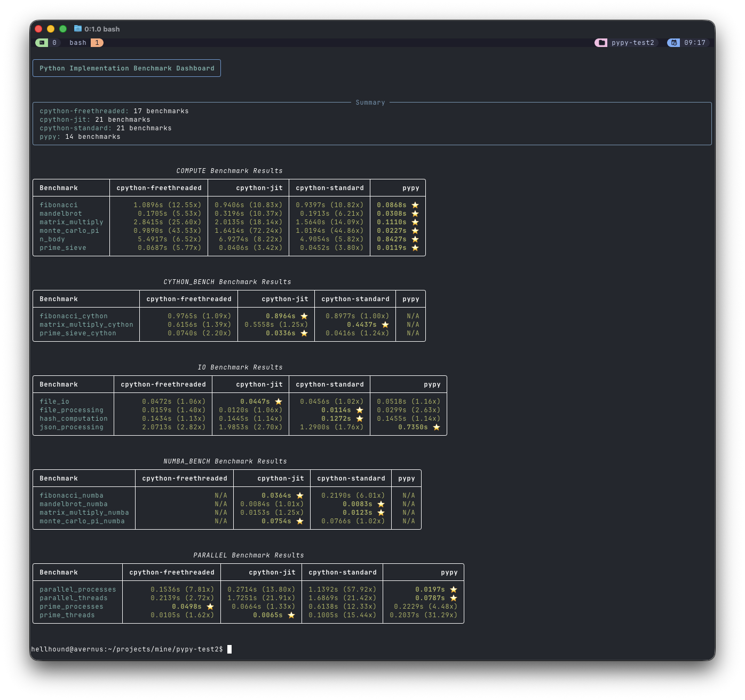Click the star beside prime_processes 0.0498s

(210, 607)
